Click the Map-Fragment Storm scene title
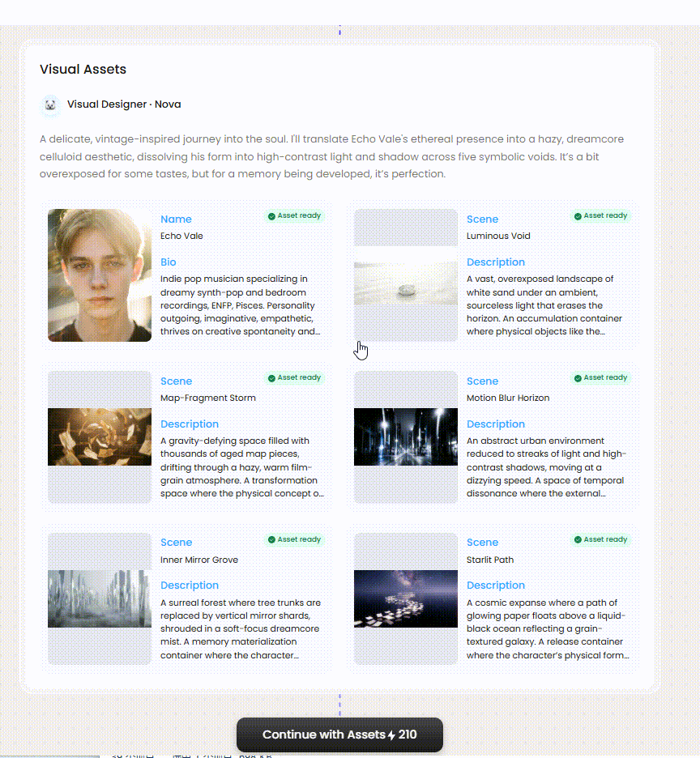The image size is (700, 758). pyautogui.click(x=208, y=398)
